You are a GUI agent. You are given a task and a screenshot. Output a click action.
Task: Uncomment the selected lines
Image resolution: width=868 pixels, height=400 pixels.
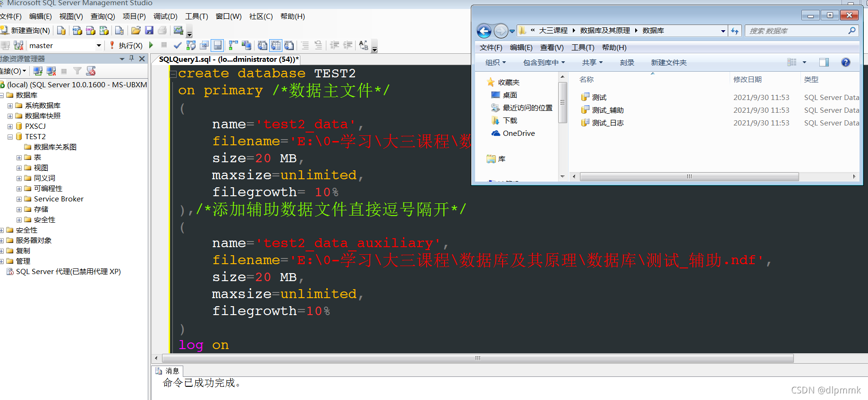point(318,45)
